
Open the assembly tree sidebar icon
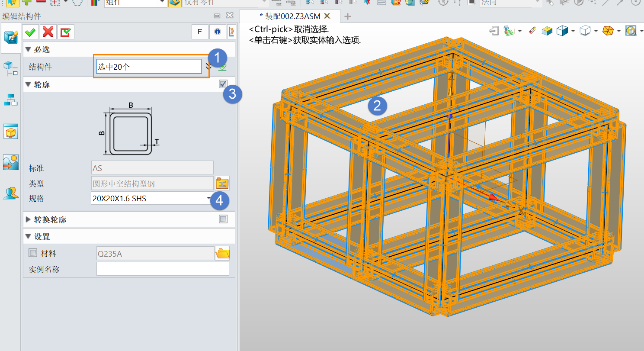point(10,69)
